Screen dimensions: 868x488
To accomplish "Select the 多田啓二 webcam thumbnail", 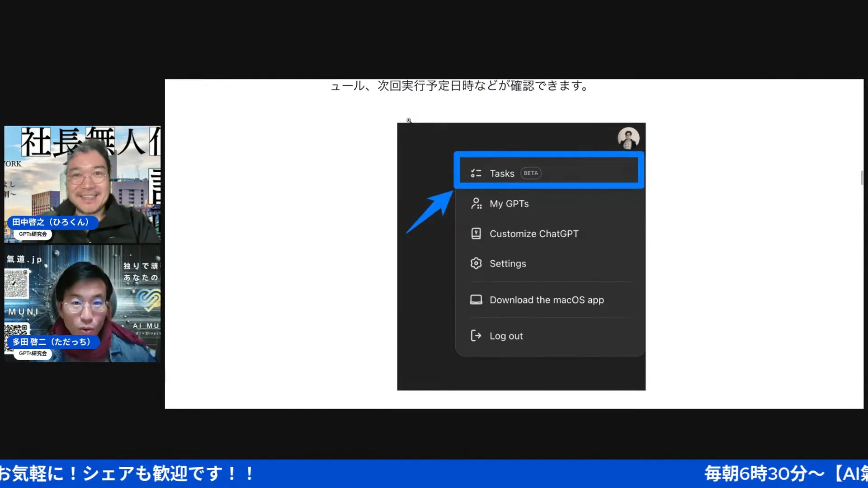I will (x=82, y=304).
